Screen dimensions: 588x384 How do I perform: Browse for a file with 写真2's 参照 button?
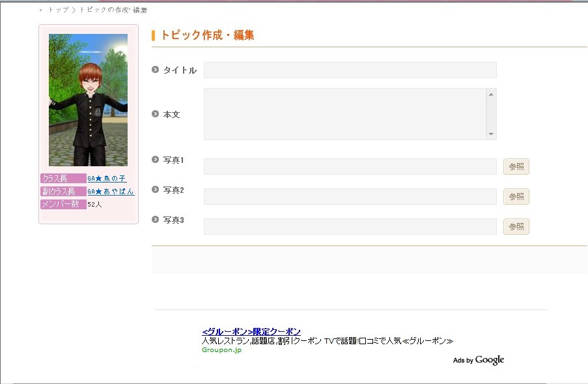[x=516, y=197]
